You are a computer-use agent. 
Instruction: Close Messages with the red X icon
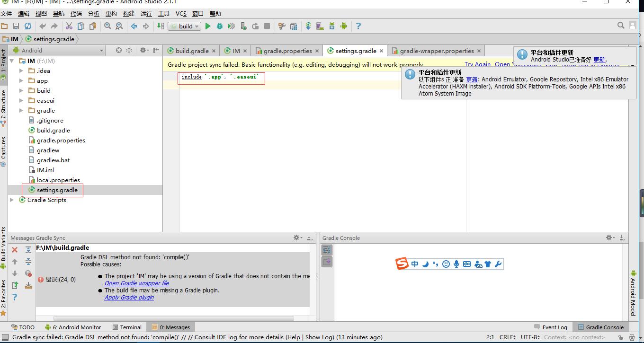pyautogui.click(x=15, y=250)
